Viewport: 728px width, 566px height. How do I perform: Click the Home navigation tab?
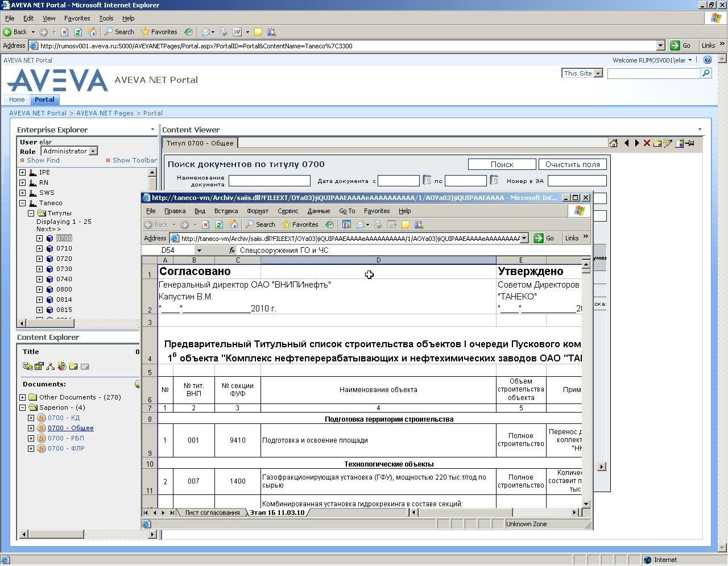coord(16,99)
